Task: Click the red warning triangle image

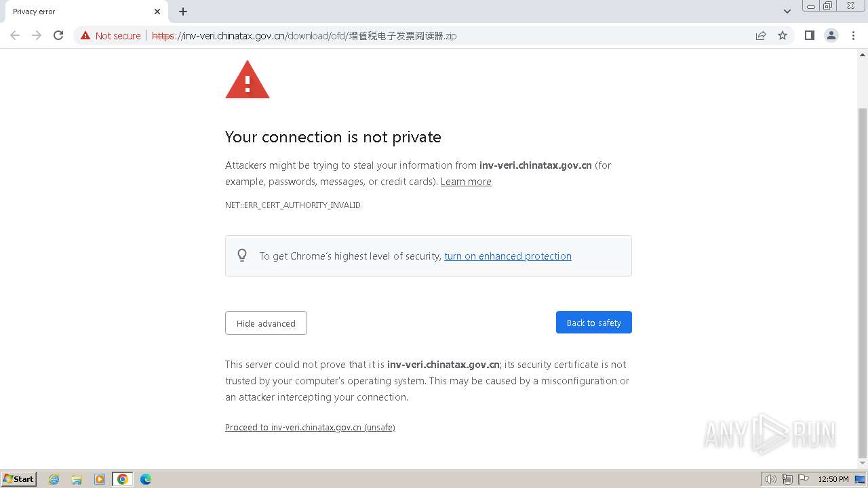Action: coord(248,80)
